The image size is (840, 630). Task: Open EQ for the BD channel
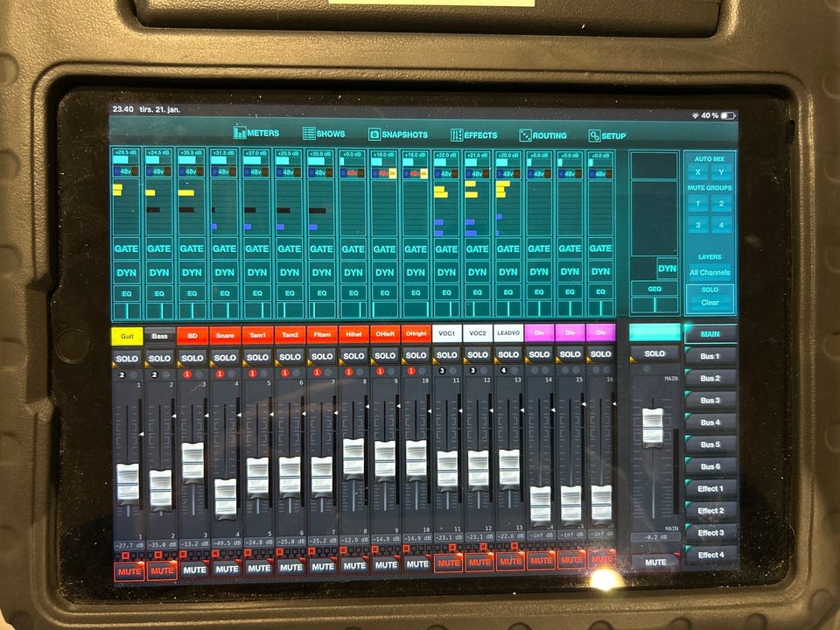click(192, 293)
